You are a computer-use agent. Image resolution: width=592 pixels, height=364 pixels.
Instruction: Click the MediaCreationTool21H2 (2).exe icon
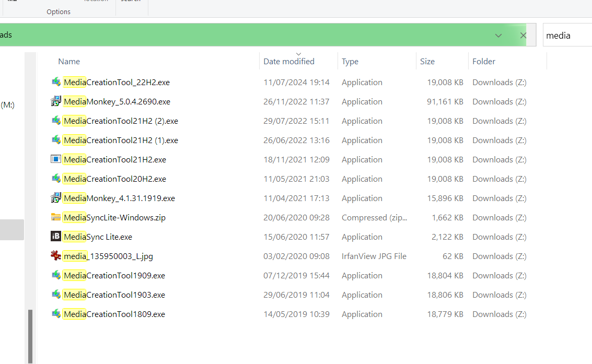click(x=56, y=120)
